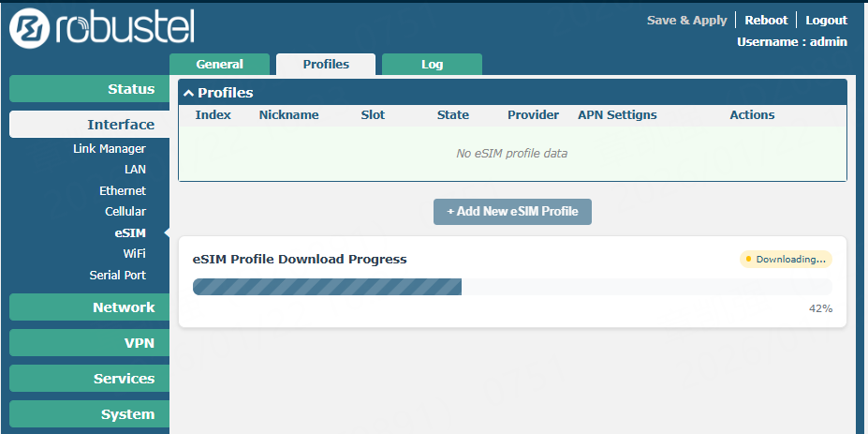Open the Services menu section

90,379
